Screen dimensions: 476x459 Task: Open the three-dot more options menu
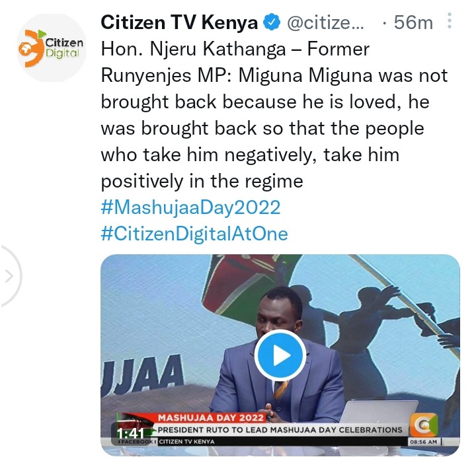click(450, 21)
